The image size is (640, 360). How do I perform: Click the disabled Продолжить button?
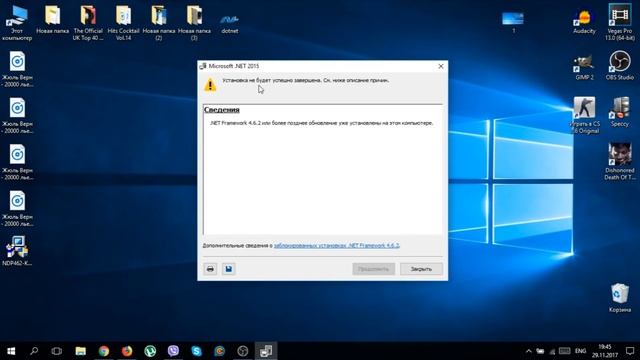[x=373, y=269]
